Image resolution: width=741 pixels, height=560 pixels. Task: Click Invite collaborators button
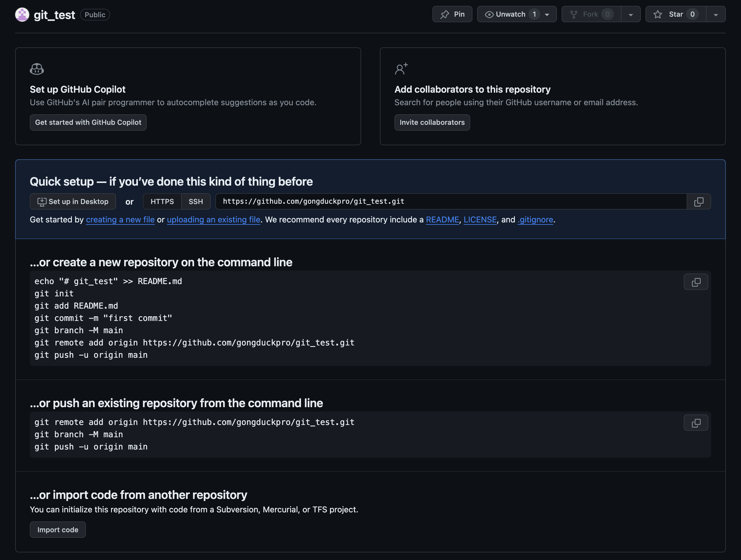(432, 122)
